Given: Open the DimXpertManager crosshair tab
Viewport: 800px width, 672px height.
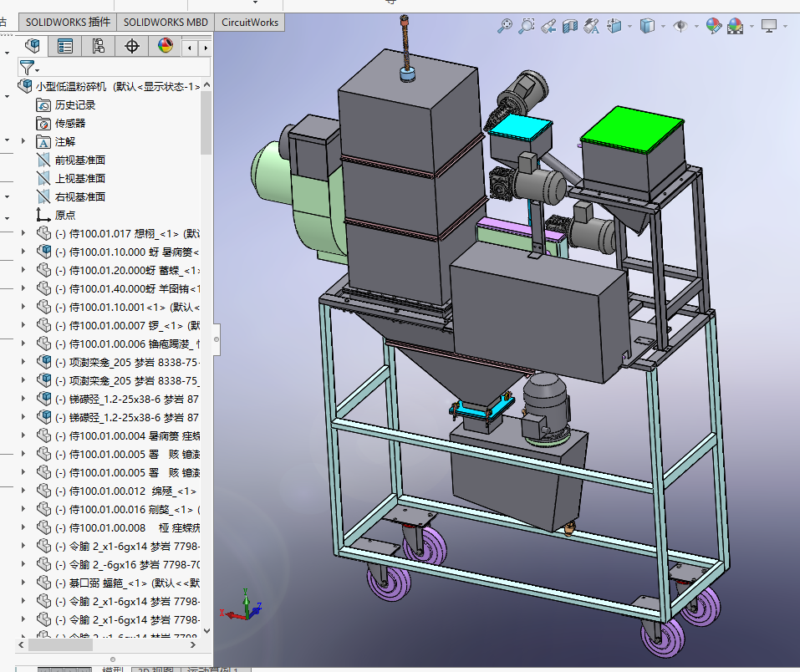Looking at the screenshot, I should [x=131, y=47].
